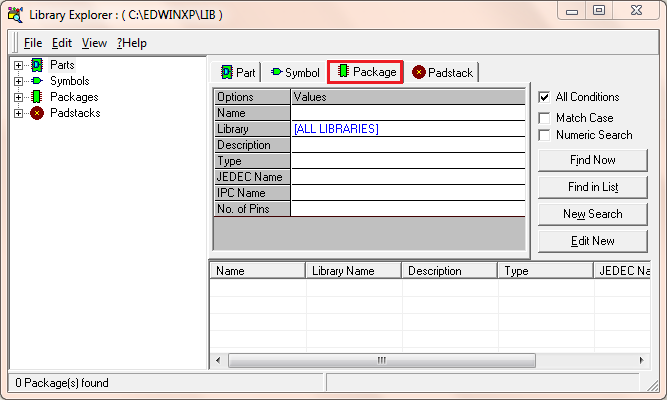Click the [ALL LIBRARIES] library value
The image size is (667, 400).
[336, 129]
